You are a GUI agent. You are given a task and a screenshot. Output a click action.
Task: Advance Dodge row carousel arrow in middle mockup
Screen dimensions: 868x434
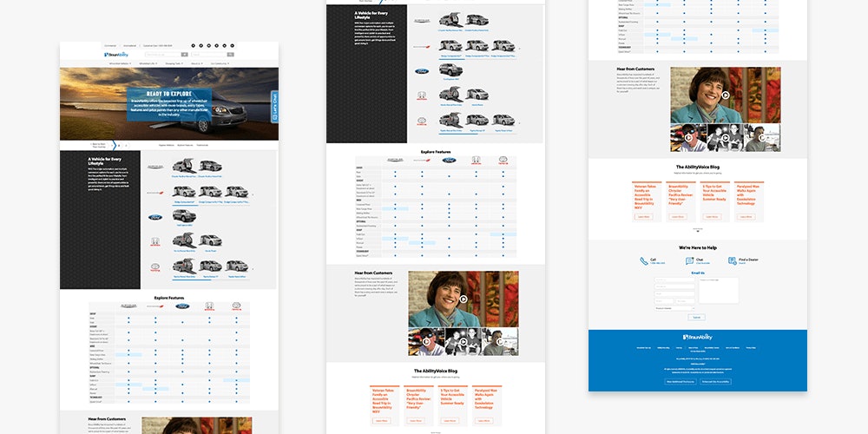(519, 49)
